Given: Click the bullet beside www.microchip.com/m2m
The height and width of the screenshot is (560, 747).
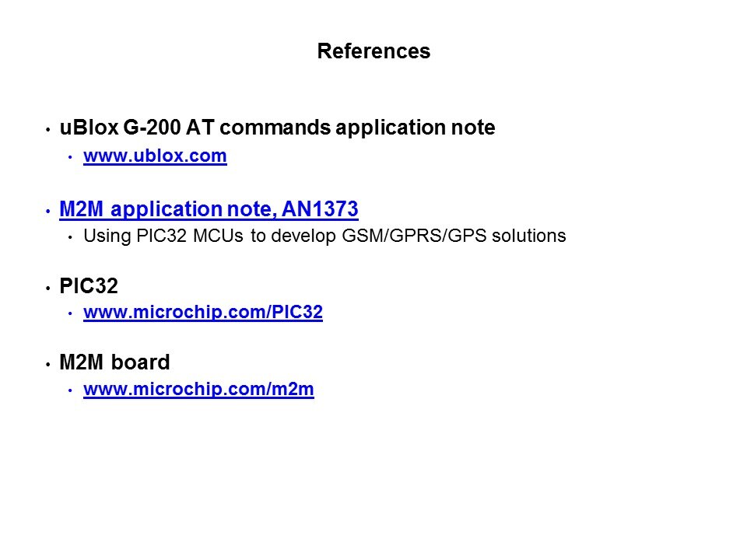Looking at the screenshot, I should [x=70, y=392].
